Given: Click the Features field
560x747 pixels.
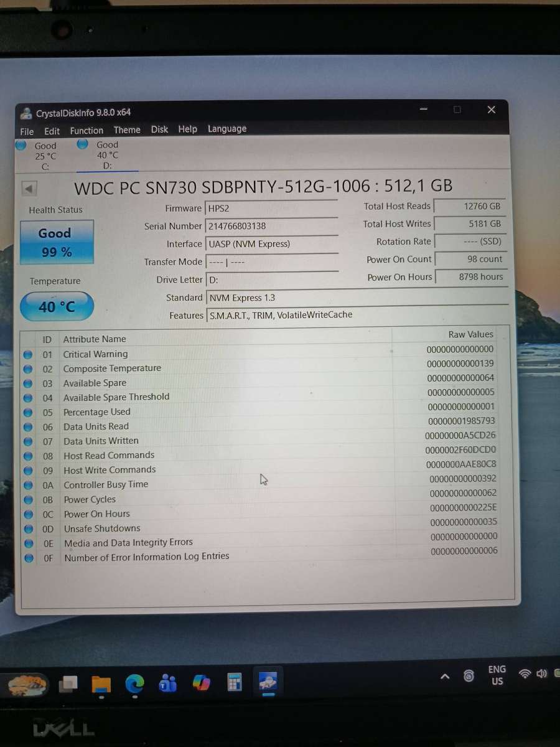Looking at the screenshot, I should pos(357,315).
